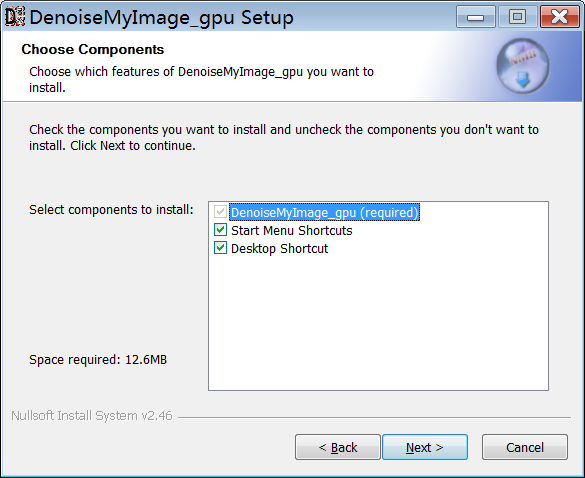Select the Desktop Shortcut label
The width and height of the screenshot is (585, 478).
pos(279,249)
